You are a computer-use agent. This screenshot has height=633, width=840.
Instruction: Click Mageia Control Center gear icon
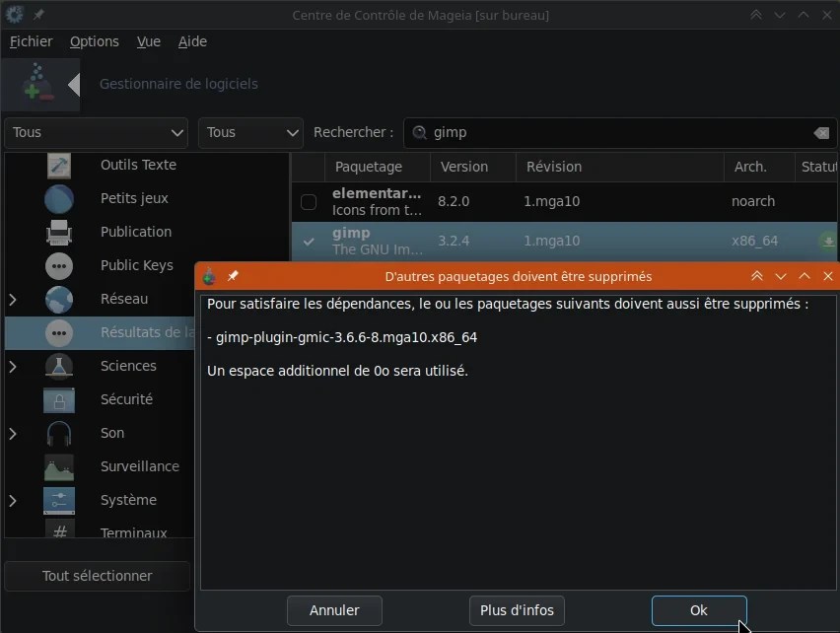coord(15,15)
